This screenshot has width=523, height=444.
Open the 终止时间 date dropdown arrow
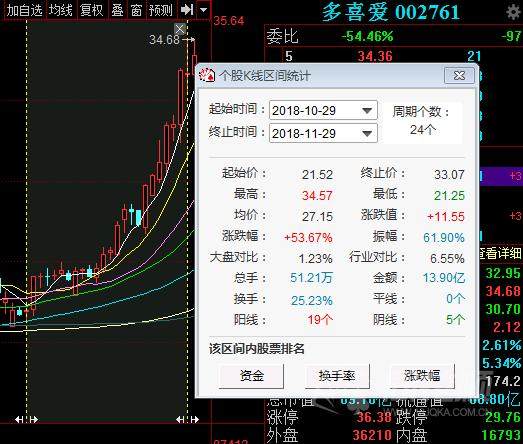(x=367, y=133)
